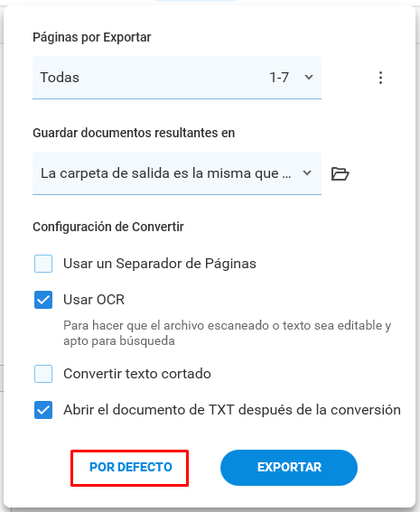This screenshot has width=420, height=512.
Task: Click the '1-7' page range value
Action: click(279, 78)
